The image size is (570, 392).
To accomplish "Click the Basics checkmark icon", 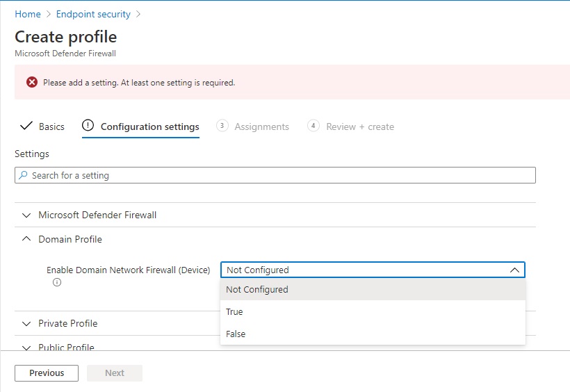I will tap(26, 126).
